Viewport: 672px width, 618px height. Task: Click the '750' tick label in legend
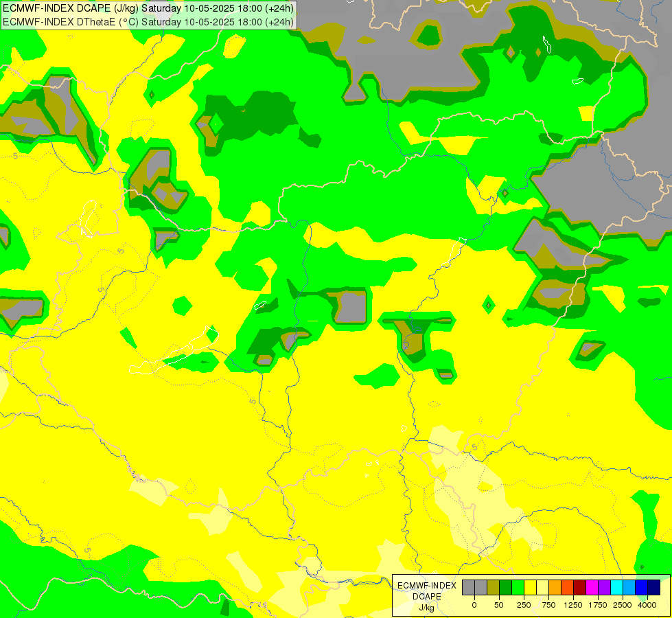548,605
